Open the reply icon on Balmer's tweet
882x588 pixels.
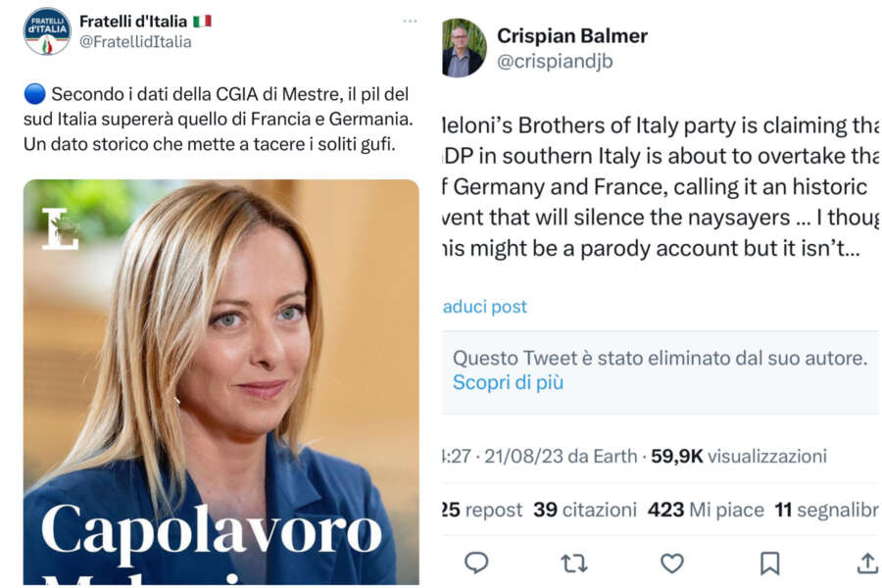pyautogui.click(x=477, y=563)
